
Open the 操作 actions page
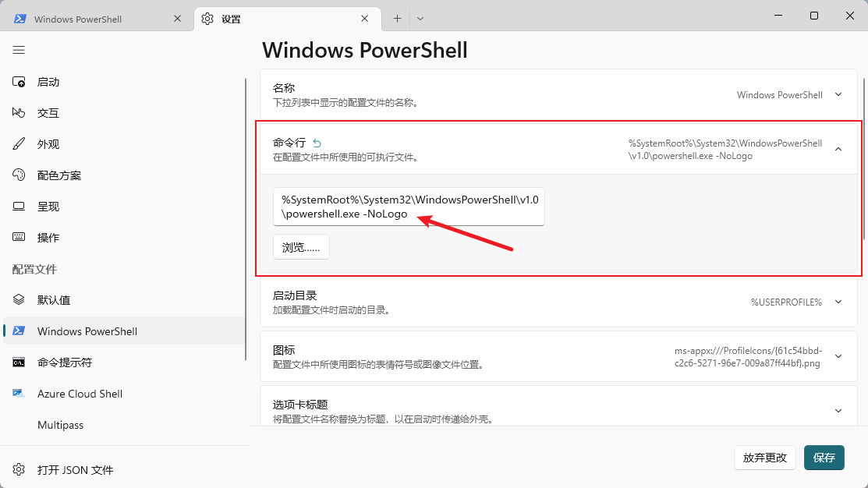coord(48,238)
